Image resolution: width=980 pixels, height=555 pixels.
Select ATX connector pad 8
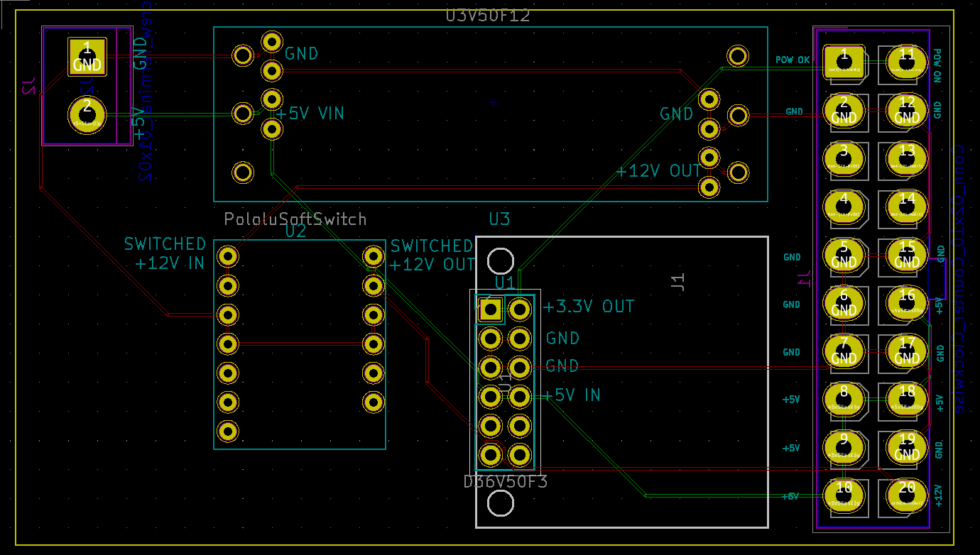(844, 398)
